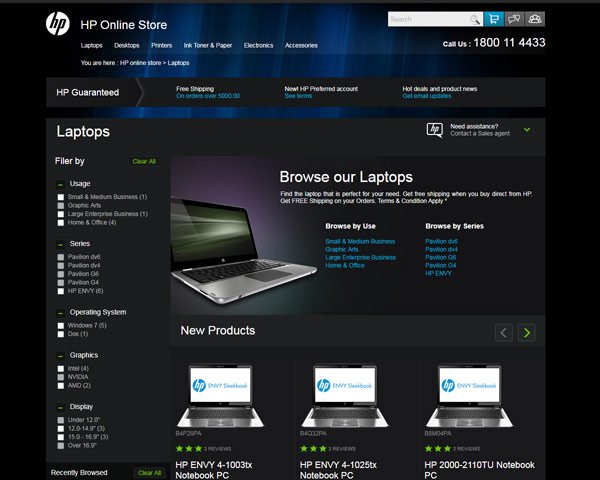600x480 pixels.
Task: Check the Small & Medium Business filter
Action: point(61,197)
